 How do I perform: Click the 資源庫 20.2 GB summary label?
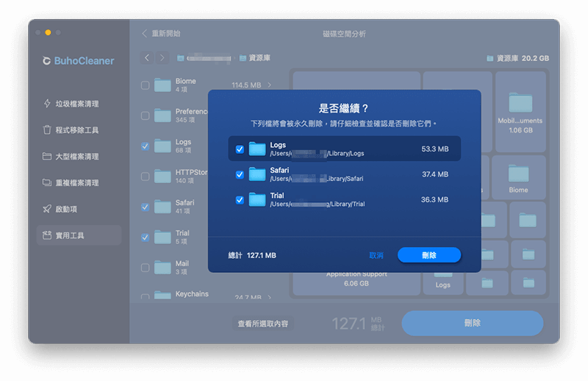click(x=517, y=58)
